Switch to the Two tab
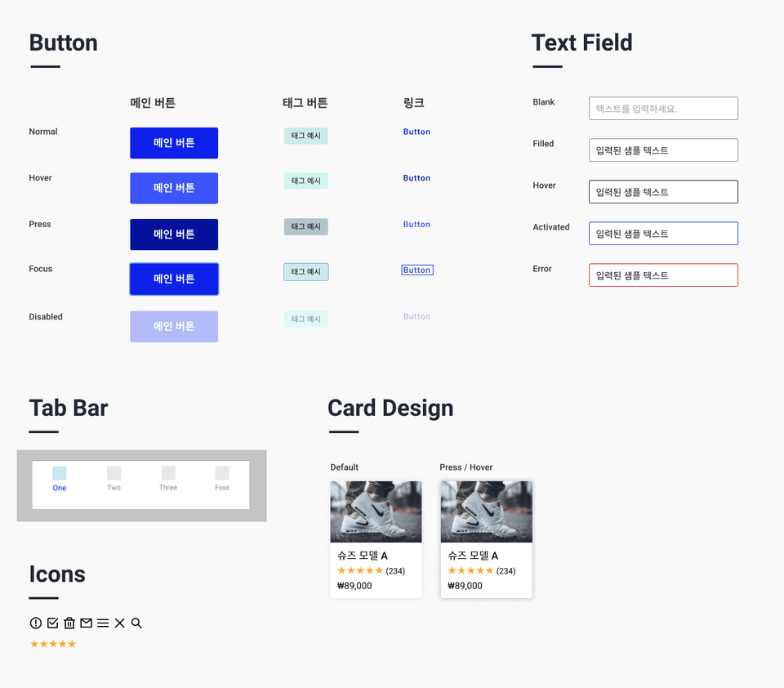Screen dimensions: 784x688 [x=114, y=479]
